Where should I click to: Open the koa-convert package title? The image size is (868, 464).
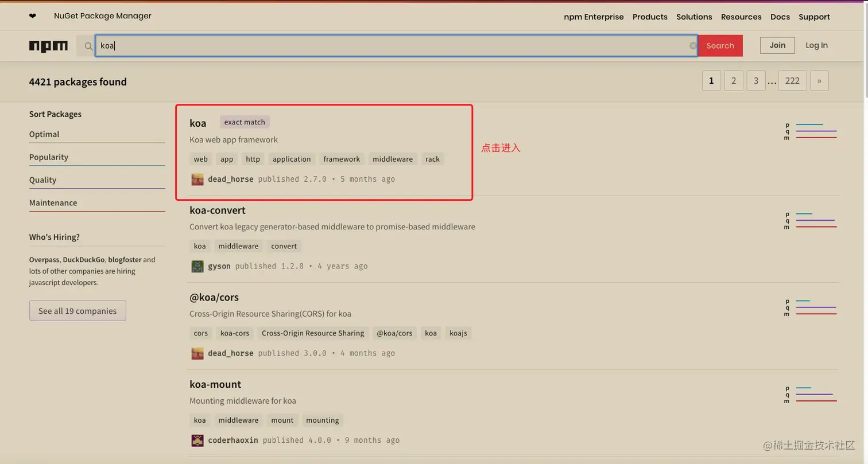click(218, 210)
